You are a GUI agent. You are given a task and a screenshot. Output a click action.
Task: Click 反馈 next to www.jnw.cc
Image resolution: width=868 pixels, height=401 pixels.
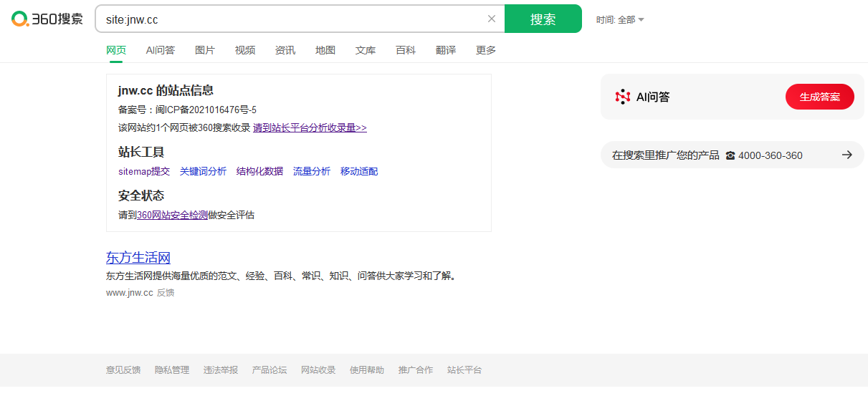[166, 293]
